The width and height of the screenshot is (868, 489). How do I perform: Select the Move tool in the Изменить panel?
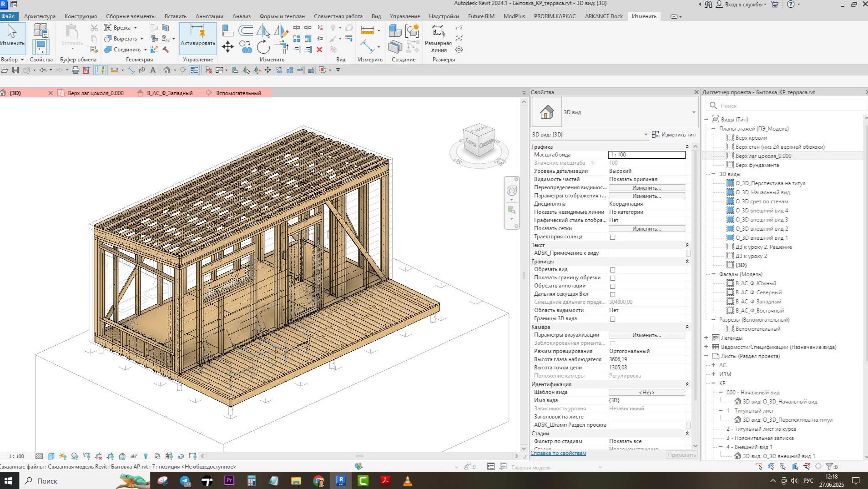coord(228,46)
